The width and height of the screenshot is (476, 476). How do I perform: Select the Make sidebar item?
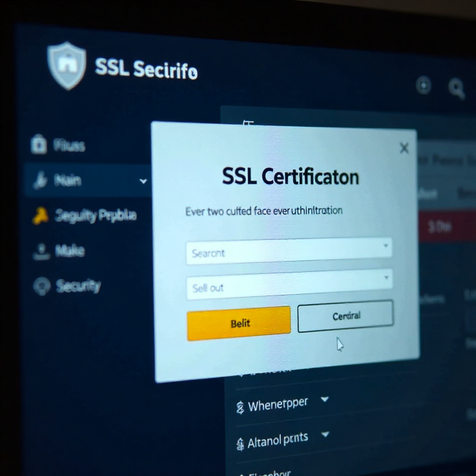pyautogui.click(x=70, y=251)
